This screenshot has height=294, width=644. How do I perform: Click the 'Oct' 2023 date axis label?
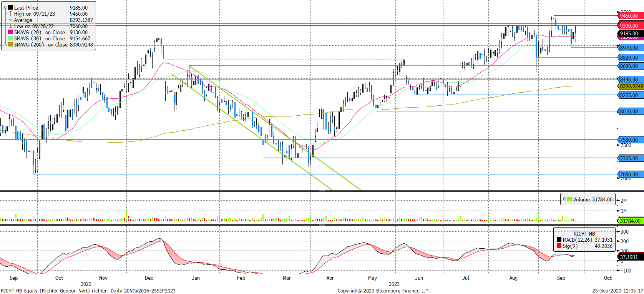coord(607,278)
